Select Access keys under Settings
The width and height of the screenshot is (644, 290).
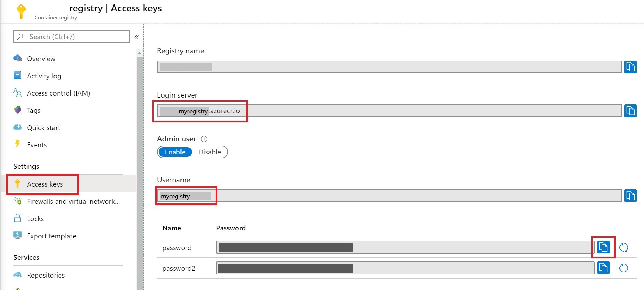tap(45, 184)
